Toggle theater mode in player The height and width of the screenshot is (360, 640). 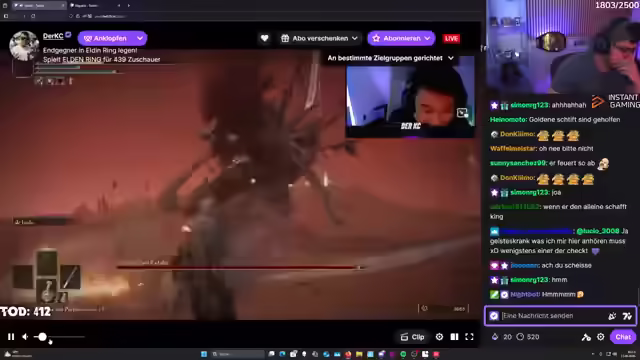454,337
